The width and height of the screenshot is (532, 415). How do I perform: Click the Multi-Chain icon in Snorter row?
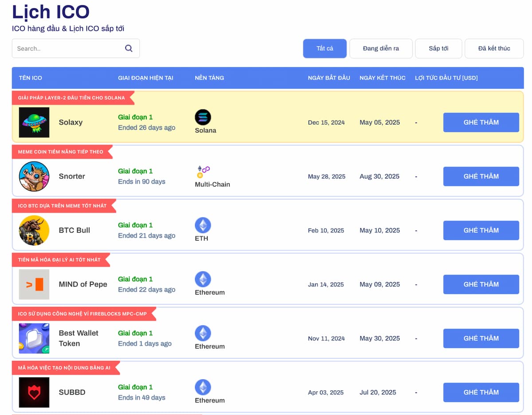click(203, 171)
